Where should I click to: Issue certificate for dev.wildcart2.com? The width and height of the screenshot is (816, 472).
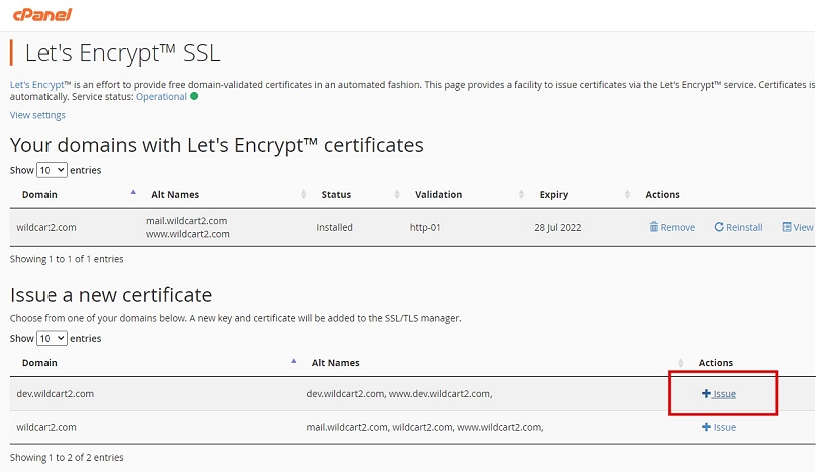click(719, 394)
